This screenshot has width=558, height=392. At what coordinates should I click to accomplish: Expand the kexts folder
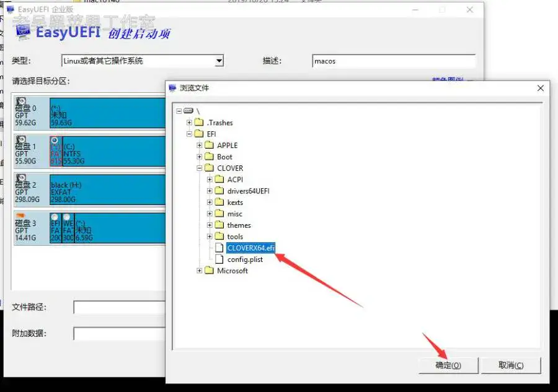pos(210,203)
